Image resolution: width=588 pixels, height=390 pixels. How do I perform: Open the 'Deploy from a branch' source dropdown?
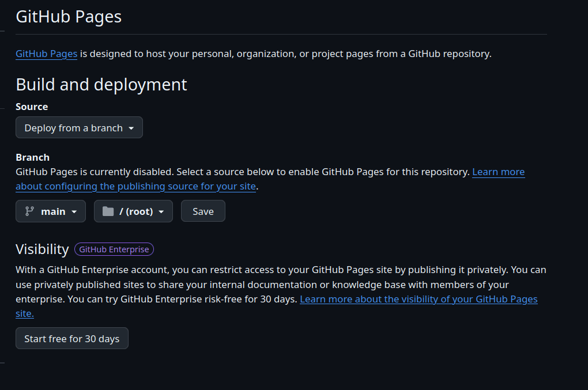(79, 127)
